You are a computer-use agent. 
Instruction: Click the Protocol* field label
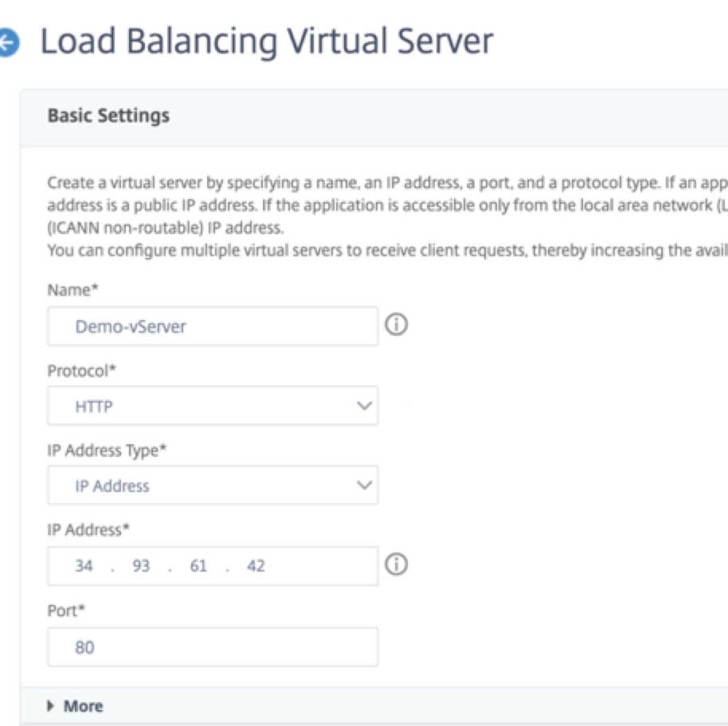point(82,371)
